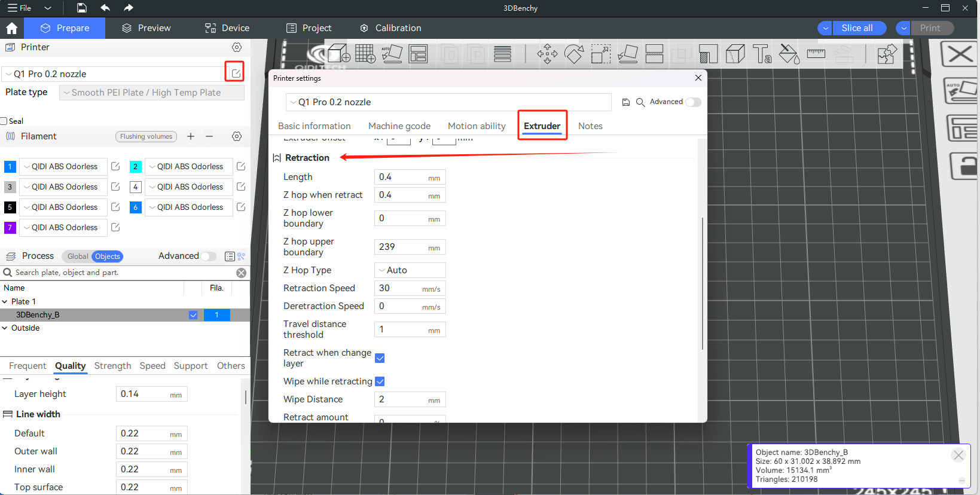The width and height of the screenshot is (980, 495).
Task: Open Flushing volumes button
Action: tap(146, 136)
